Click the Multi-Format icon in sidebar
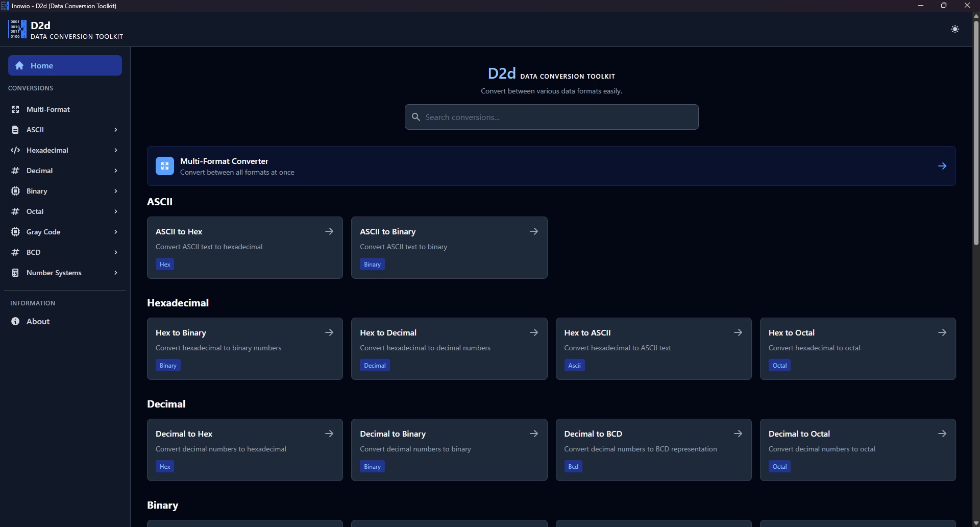Viewport: 980px width, 527px height. [x=15, y=109]
